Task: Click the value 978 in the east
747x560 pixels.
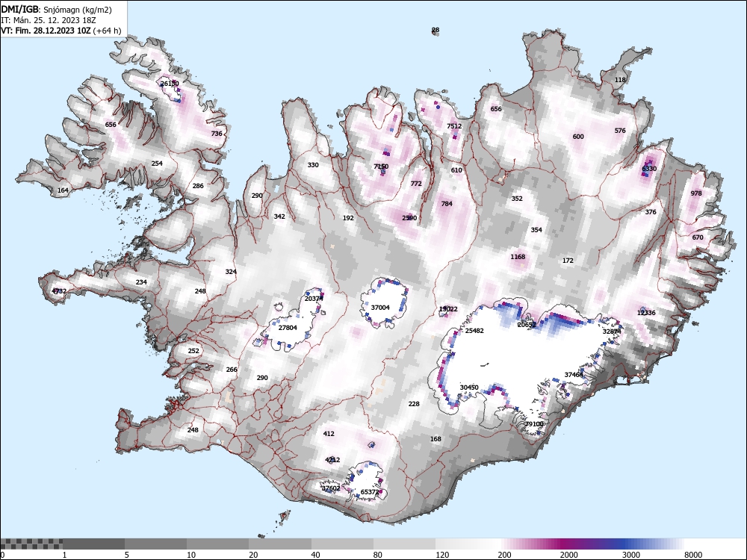Action: 696,193
